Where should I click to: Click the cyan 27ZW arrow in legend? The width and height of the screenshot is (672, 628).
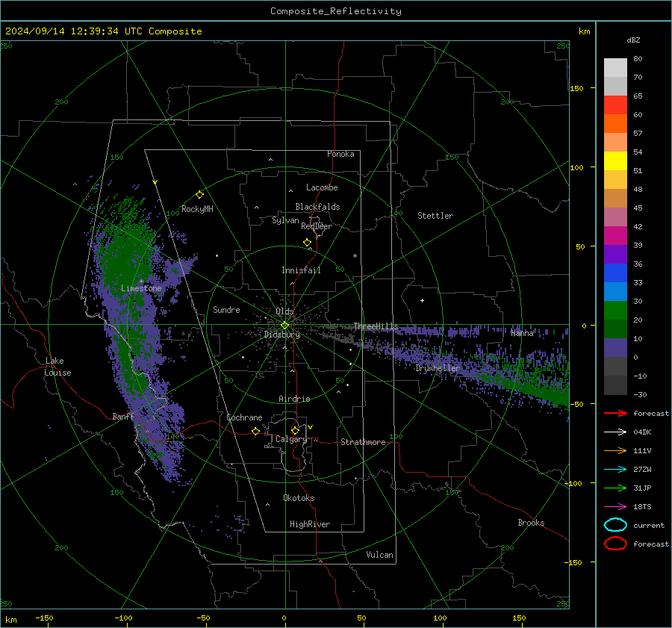[615, 470]
